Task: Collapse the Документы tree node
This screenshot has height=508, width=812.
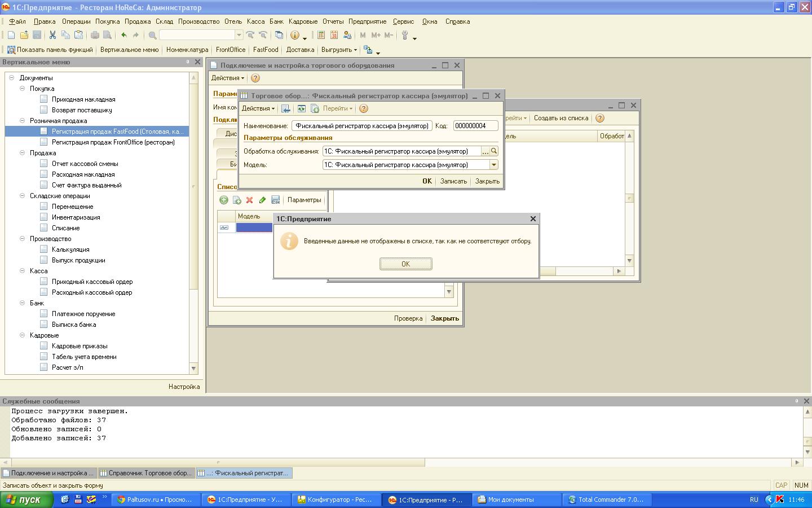Action: [12, 78]
